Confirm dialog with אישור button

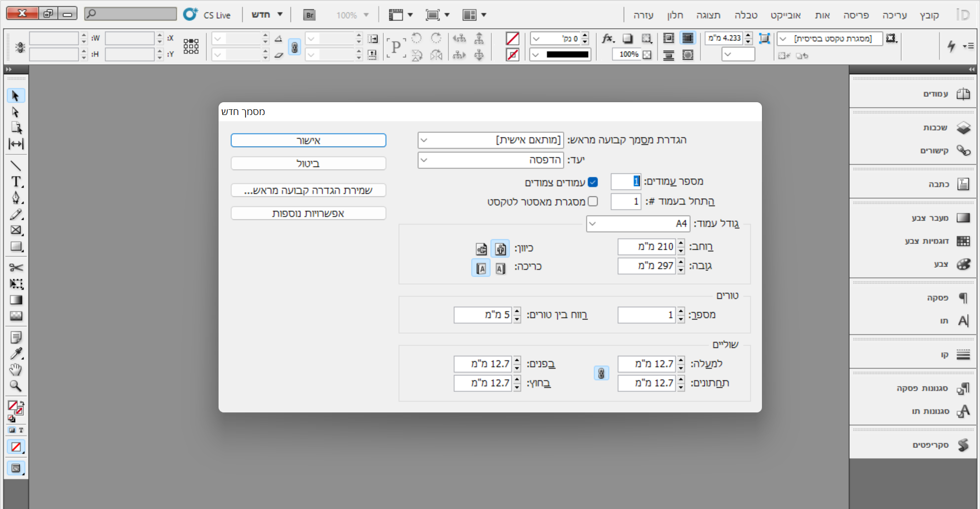pos(308,141)
